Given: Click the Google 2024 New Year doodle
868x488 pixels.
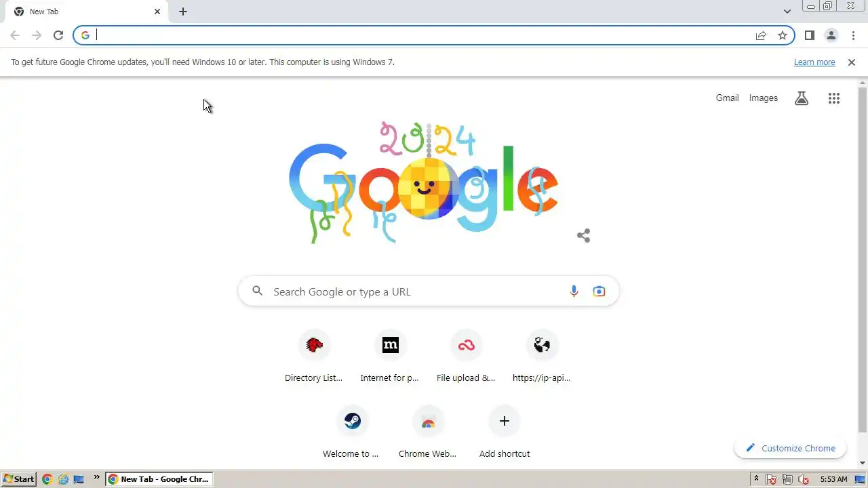Looking at the screenshot, I should tap(424, 182).
